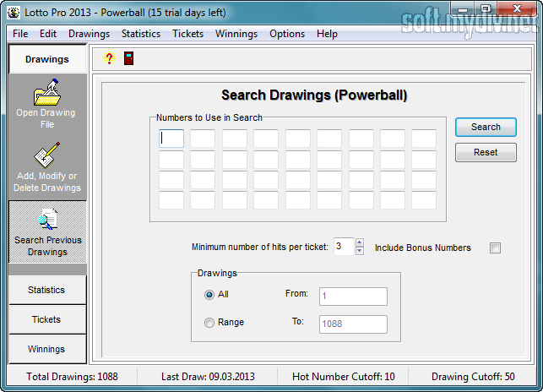Open the Edit menu
The image size is (543, 392).
(x=48, y=34)
